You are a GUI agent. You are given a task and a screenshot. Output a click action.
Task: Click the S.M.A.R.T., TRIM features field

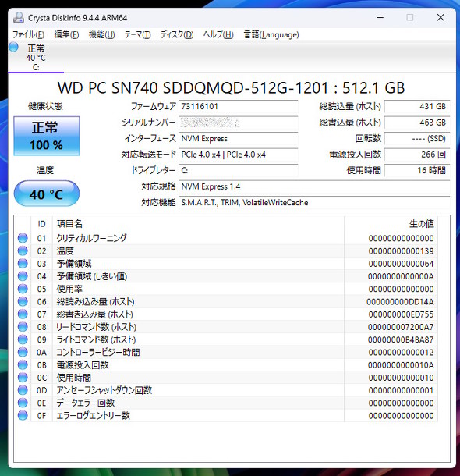[x=314, y=202]
